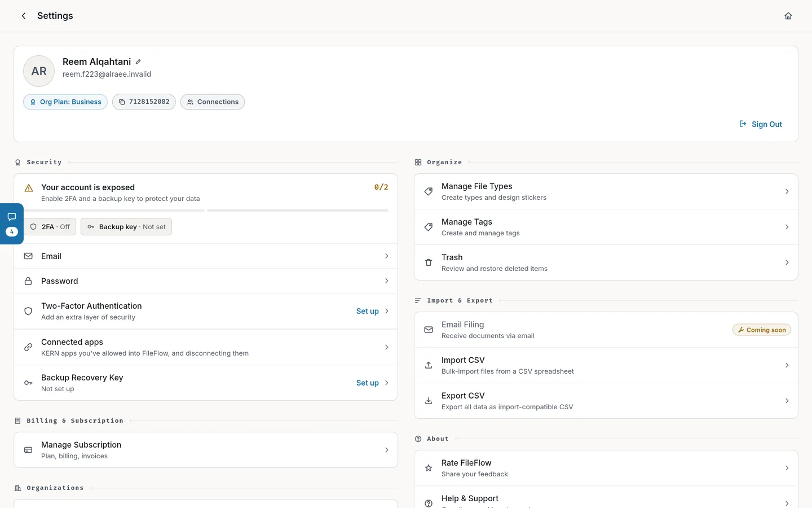Click the 0/2 security score text
Viewport: 812px width, 508px height.
(x=381, y=187)
